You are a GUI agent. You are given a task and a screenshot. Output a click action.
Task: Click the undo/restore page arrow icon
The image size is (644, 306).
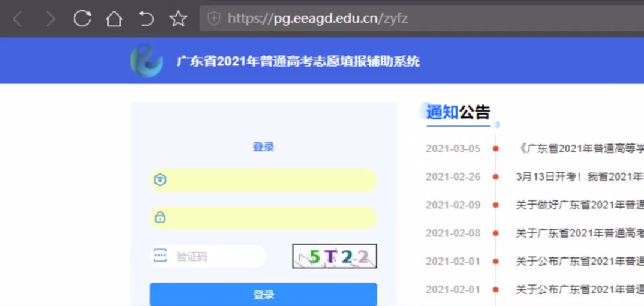[x=146, y=19]
